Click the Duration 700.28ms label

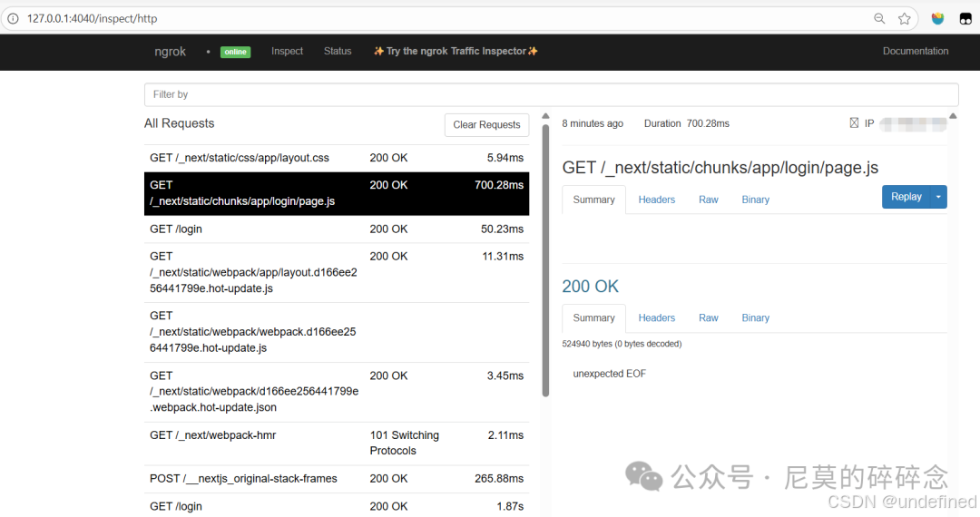[686, 123]
